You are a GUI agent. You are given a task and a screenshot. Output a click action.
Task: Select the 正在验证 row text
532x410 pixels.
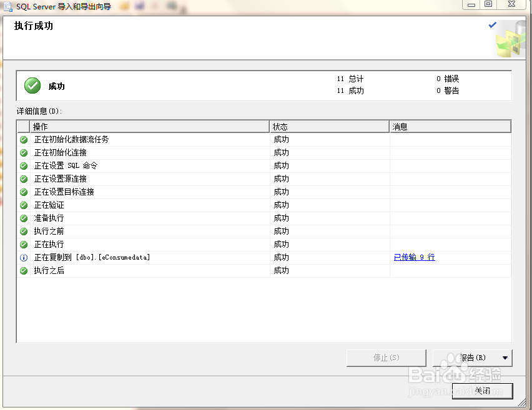tap(49, 205)
